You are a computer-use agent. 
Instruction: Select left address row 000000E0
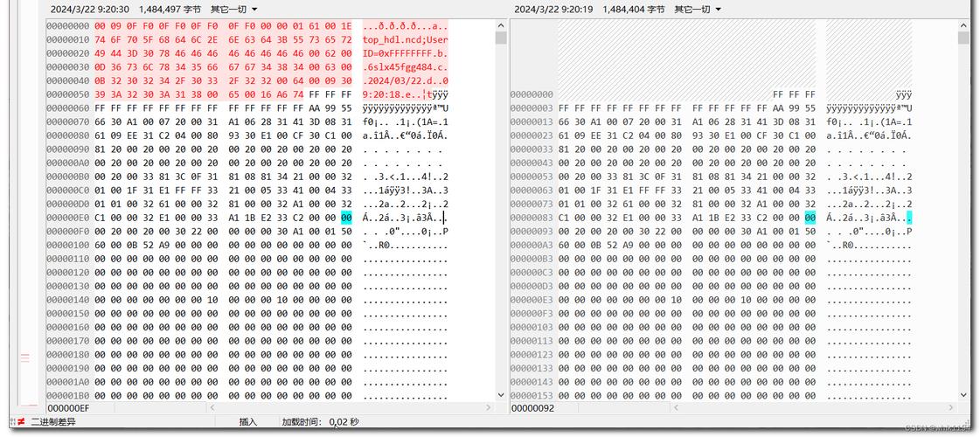pyautogui.click(x=68, y=218)
